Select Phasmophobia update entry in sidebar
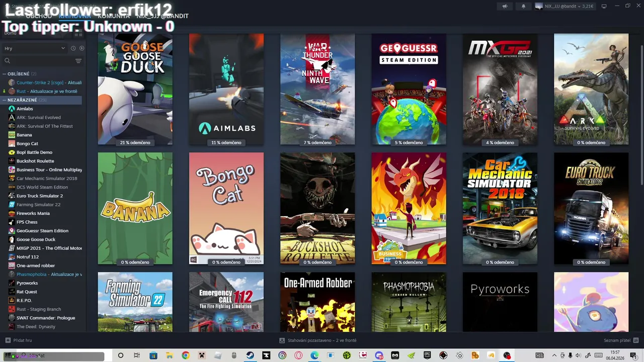The height and width of the screenshot is (362, 644). (x=44, y=275)
